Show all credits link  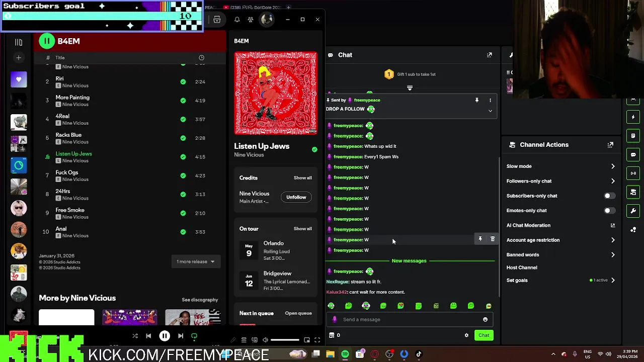(303, 177)
